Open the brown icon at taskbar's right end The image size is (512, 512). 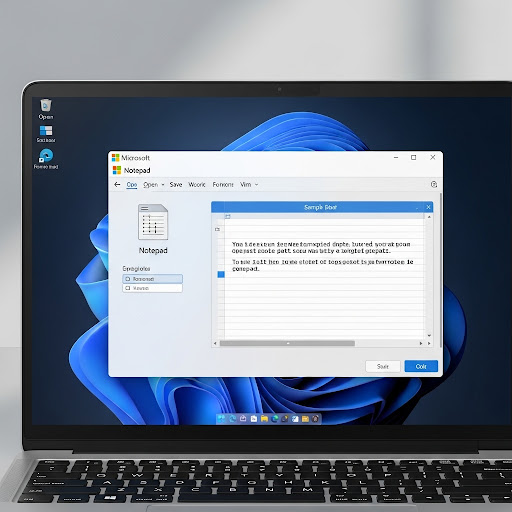point(316,419)
